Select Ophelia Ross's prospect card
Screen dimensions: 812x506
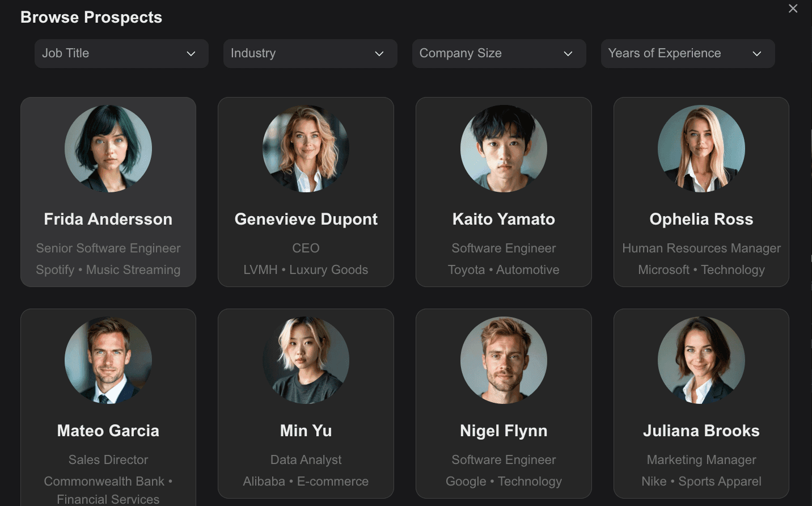point(701,192)
